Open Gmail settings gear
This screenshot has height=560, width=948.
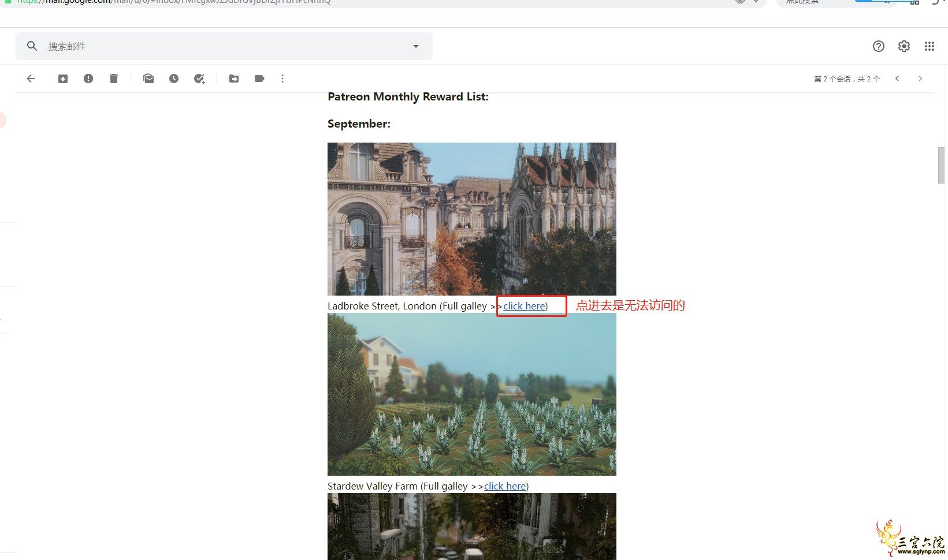tap(904, 46)
